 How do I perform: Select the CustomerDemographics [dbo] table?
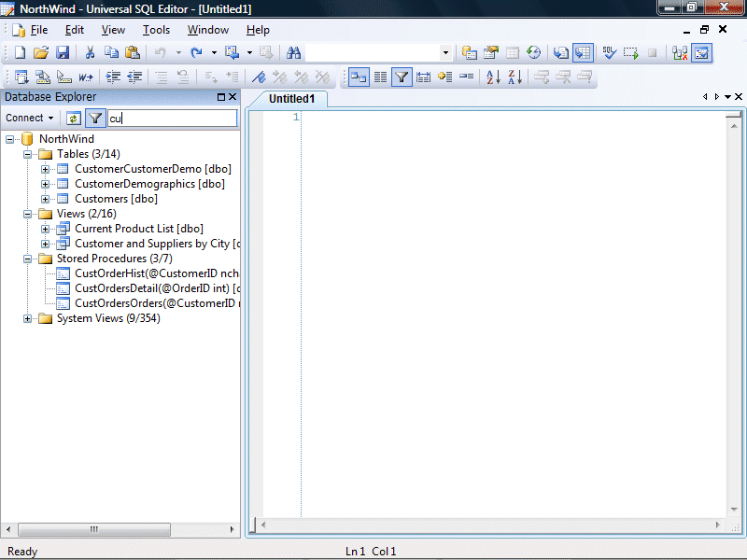pos(149,184)
